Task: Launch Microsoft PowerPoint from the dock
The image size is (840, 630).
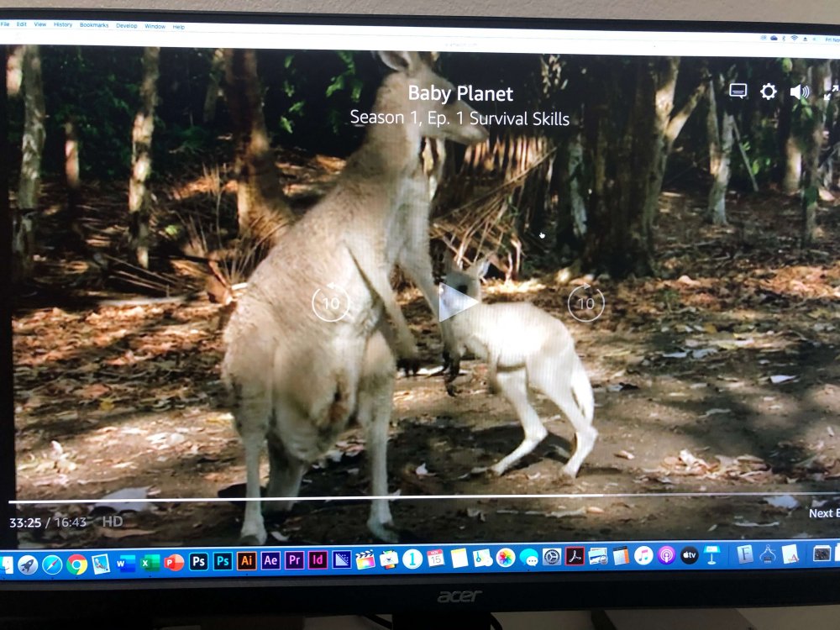Action: point(174,563)
